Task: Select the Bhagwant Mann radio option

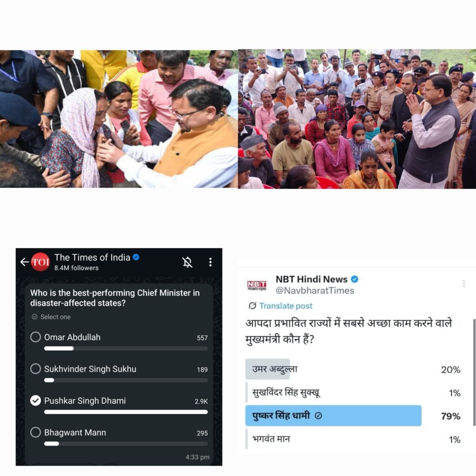Action: coord(35,432)
